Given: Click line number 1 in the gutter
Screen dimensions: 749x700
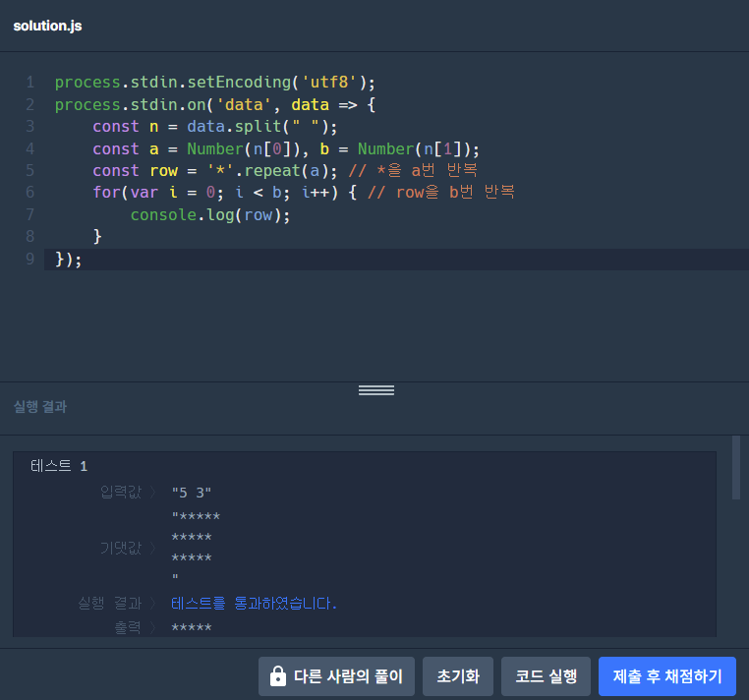Looking at the screenshot, I should coord(30,83).
